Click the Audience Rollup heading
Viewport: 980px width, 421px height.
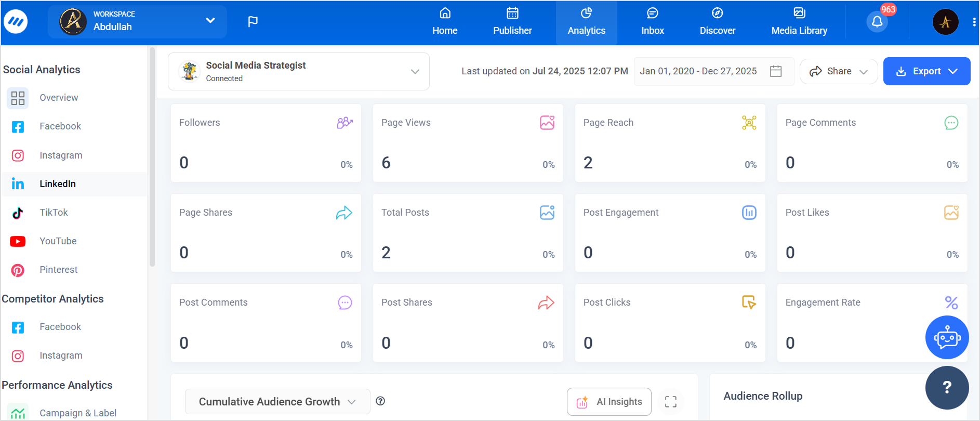(763, 396)
